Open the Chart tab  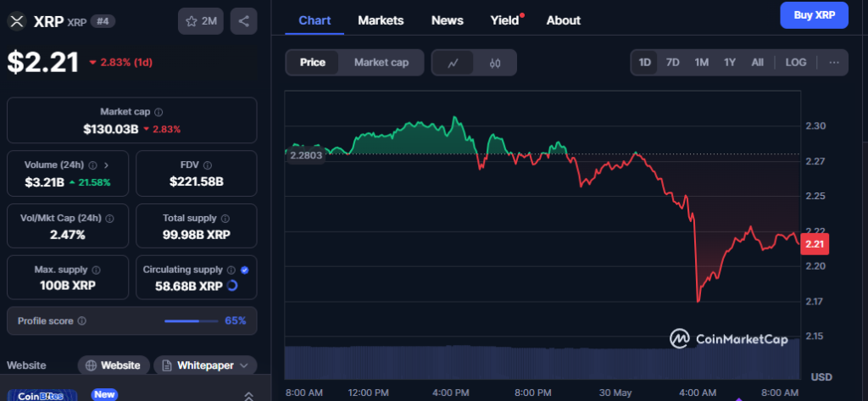(314, 20)
